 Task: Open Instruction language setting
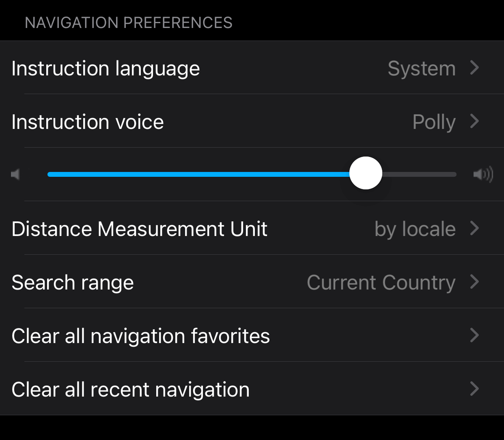[x=252, y=67]
